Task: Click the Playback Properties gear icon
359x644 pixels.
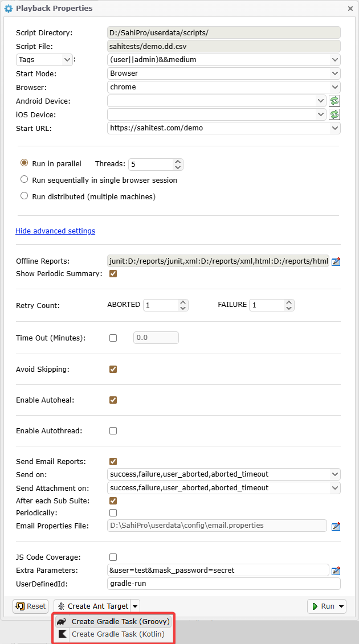Action: [9, 9]
